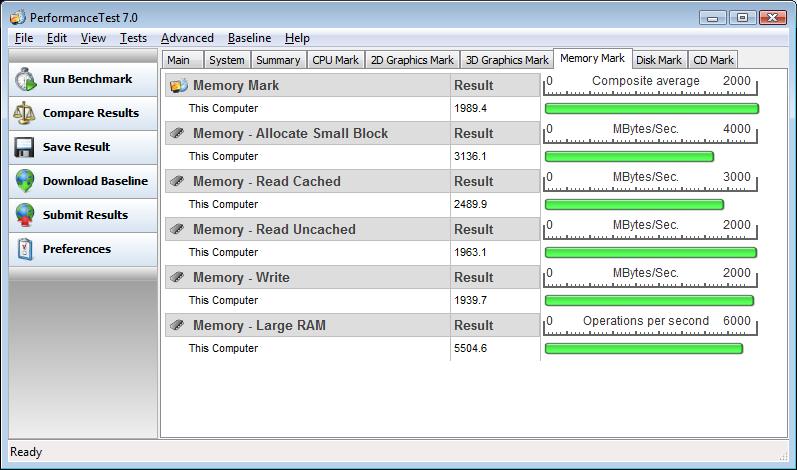
Task: Click the Large RAM green result bar
Action: pos(643,349)
